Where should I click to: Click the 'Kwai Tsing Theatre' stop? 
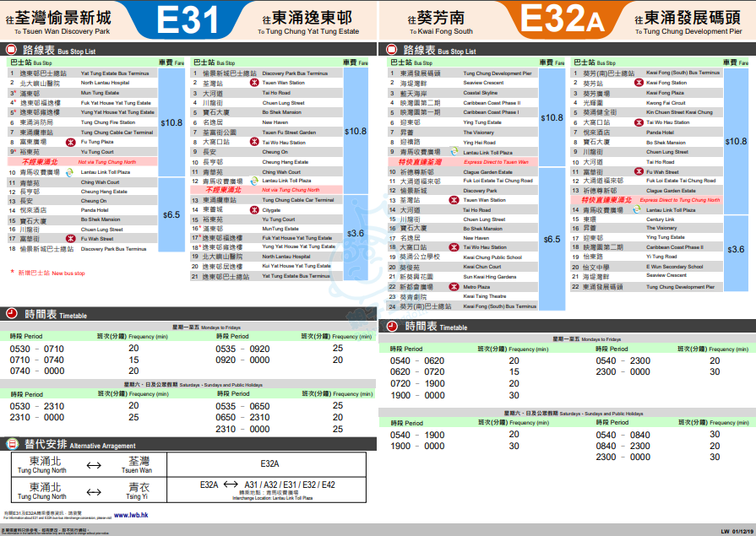(485, 296)
